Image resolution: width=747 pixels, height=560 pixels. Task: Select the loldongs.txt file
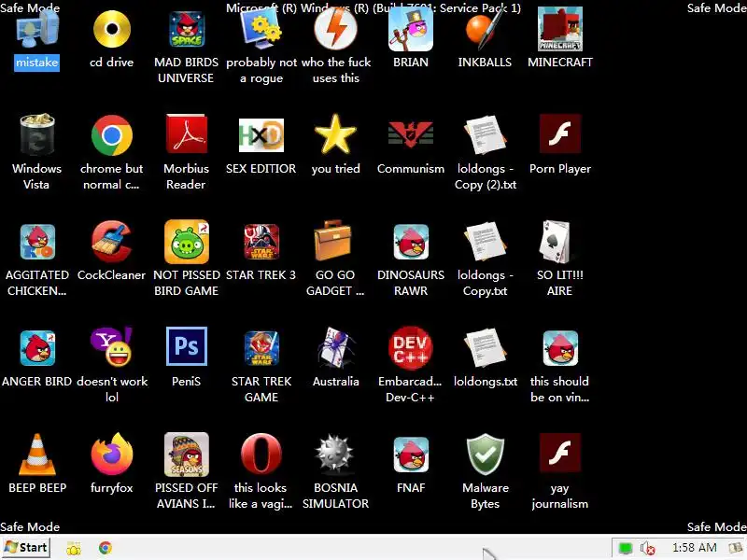tap(485, 348)
